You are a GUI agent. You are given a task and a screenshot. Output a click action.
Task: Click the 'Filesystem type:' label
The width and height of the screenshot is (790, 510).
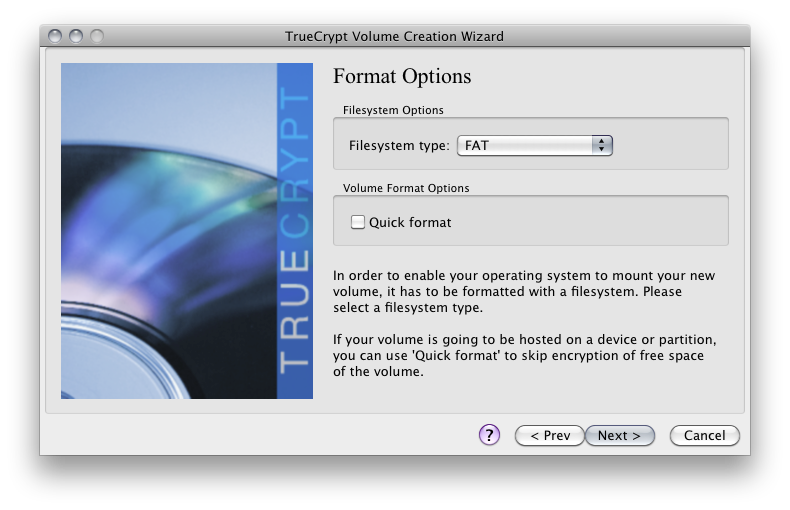(399, 146)
